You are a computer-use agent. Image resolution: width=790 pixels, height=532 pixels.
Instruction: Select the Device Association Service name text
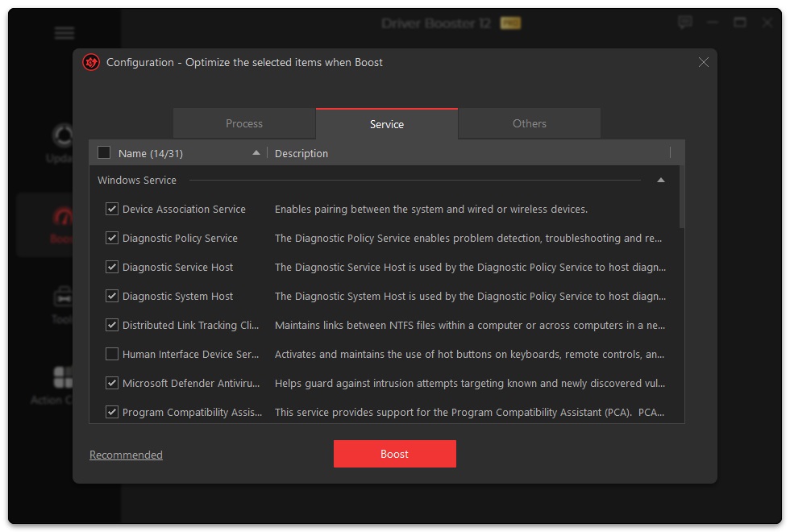click(x=184, y=209)
